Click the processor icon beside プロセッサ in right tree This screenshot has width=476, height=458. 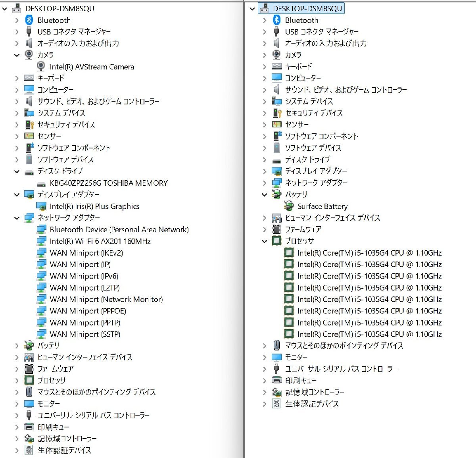(276, 241)
